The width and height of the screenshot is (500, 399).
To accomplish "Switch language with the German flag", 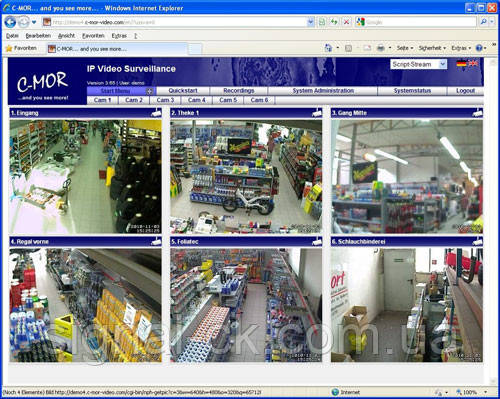I will 461,63.
